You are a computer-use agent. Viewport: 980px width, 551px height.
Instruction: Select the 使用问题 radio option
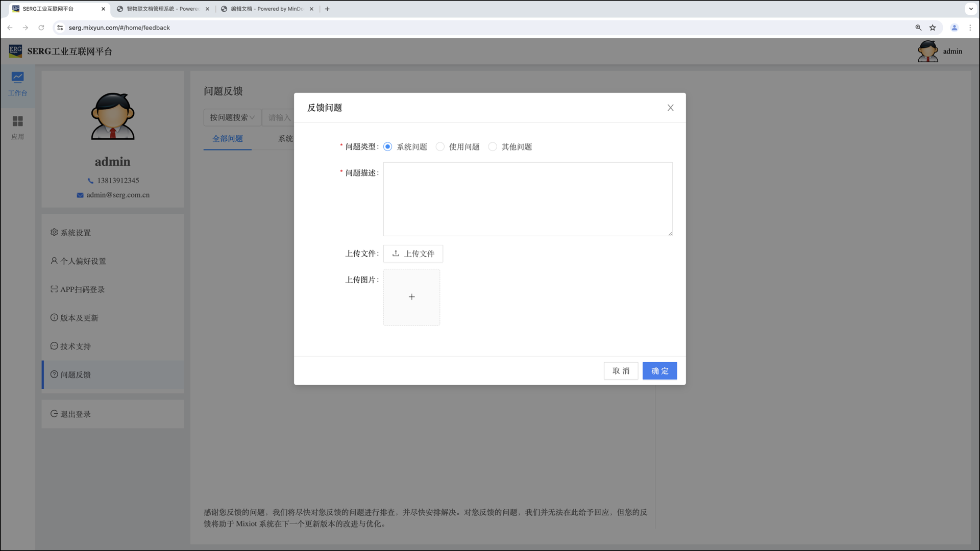point(440,147)
